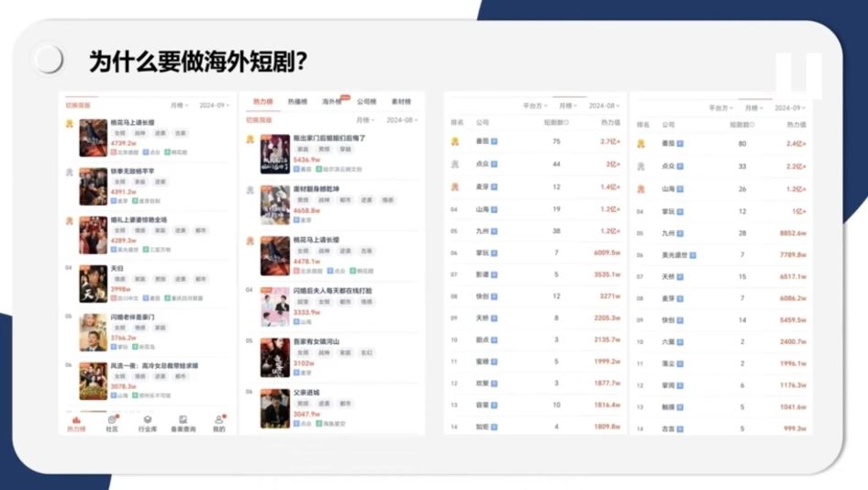868x490 pixels.
Task: Open 月榜 dropdown next to 平台方 in 2024-08 table
Action: click(567, 106)
